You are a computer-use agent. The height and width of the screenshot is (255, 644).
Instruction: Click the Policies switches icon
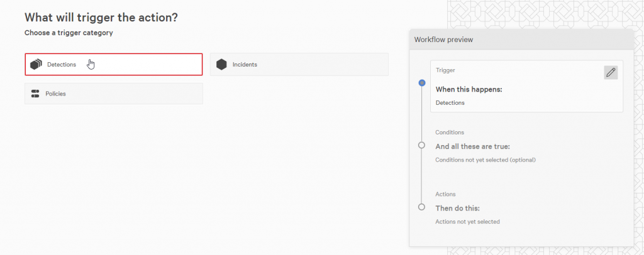tap(35, 94)
